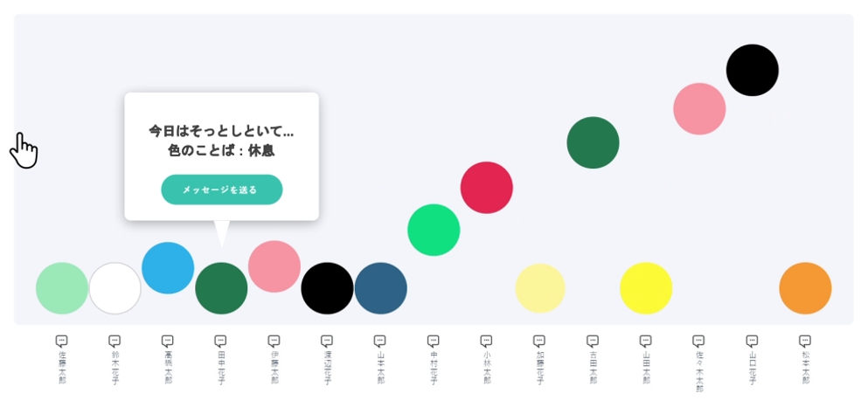The height and width of the screenshot is (407, 868).
Task: Select the sky blue circle for 高橋太郎
Action: 168,268
